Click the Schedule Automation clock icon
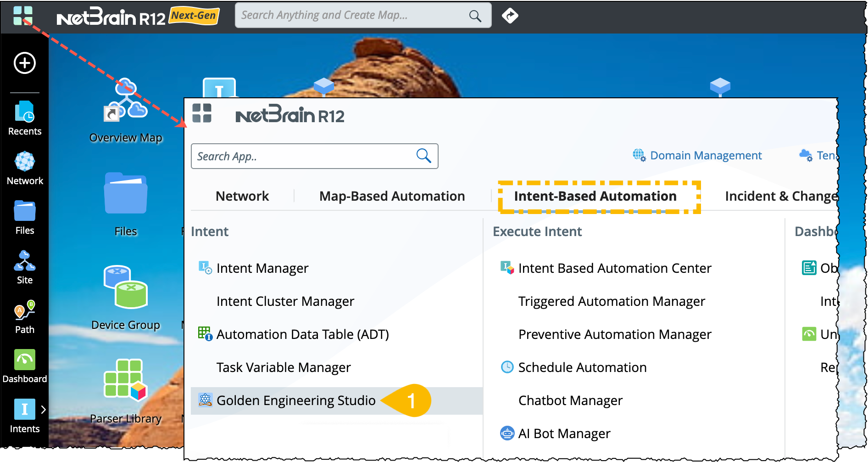This screenshot has width=868, height=462. 507,367
